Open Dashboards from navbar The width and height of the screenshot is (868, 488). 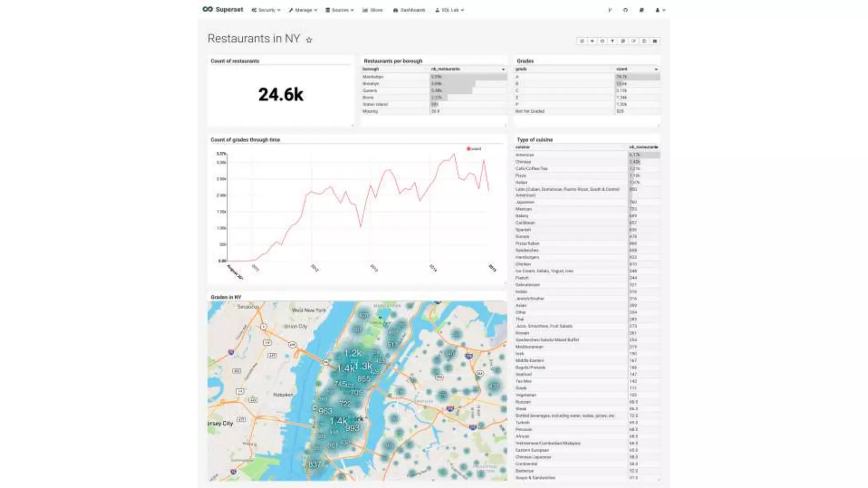pos(409,10)
